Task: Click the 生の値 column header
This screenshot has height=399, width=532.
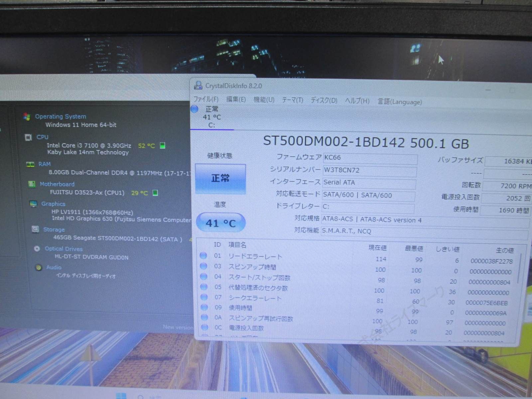Action: (x=505, y=250)
